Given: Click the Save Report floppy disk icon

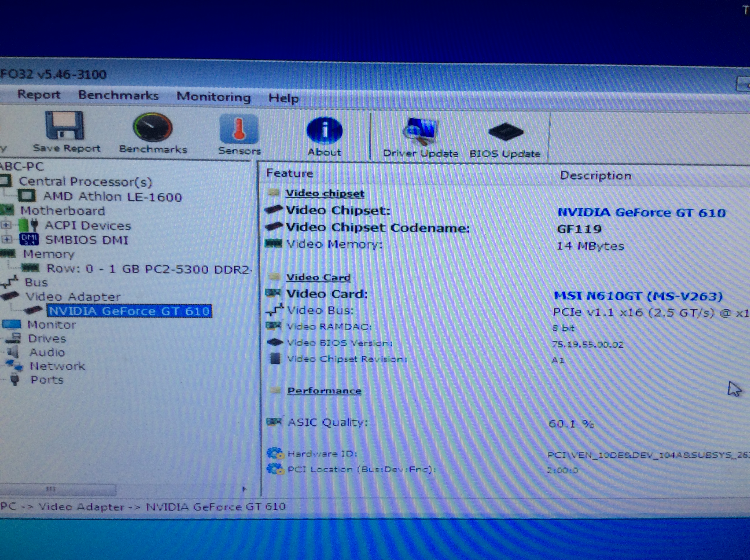Looking at the screenshot, I should tap(65, 126).
